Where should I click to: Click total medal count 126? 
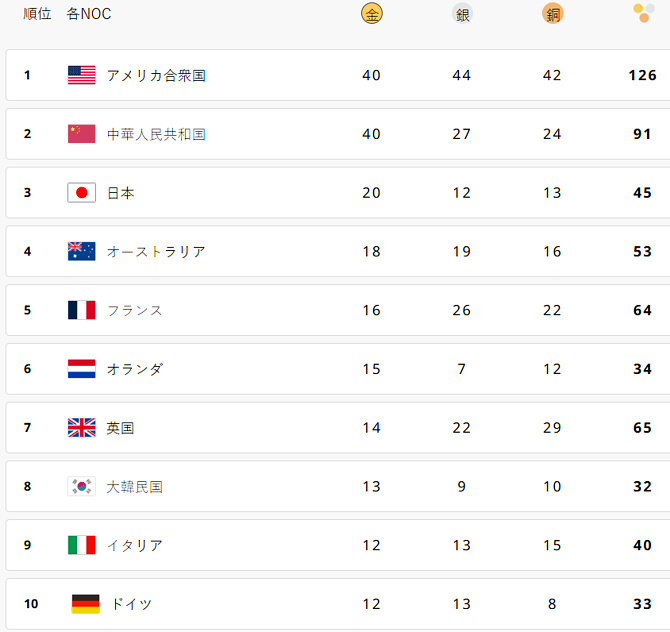point(642,75)
